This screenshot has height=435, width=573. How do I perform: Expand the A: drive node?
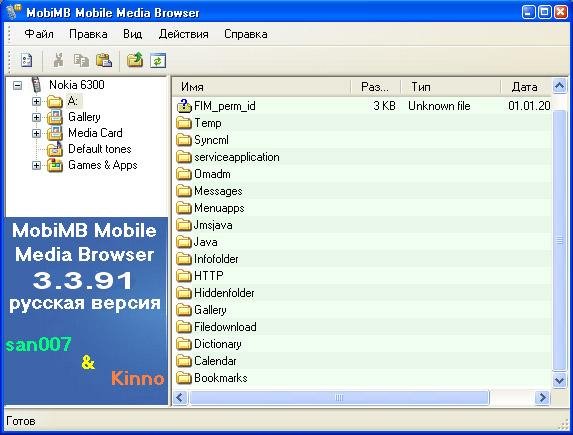[x=36, y=101]
